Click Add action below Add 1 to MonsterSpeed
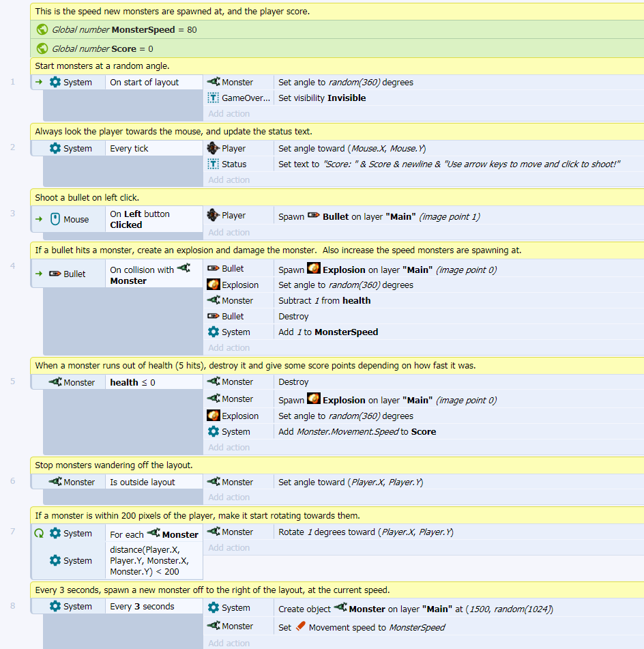This screenshot has width=644, height=649. point(229,348)
